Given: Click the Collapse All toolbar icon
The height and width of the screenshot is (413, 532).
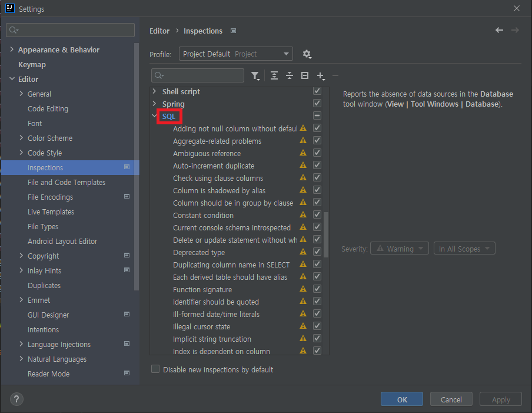Looking at the screenshot, I should point(290,75).
